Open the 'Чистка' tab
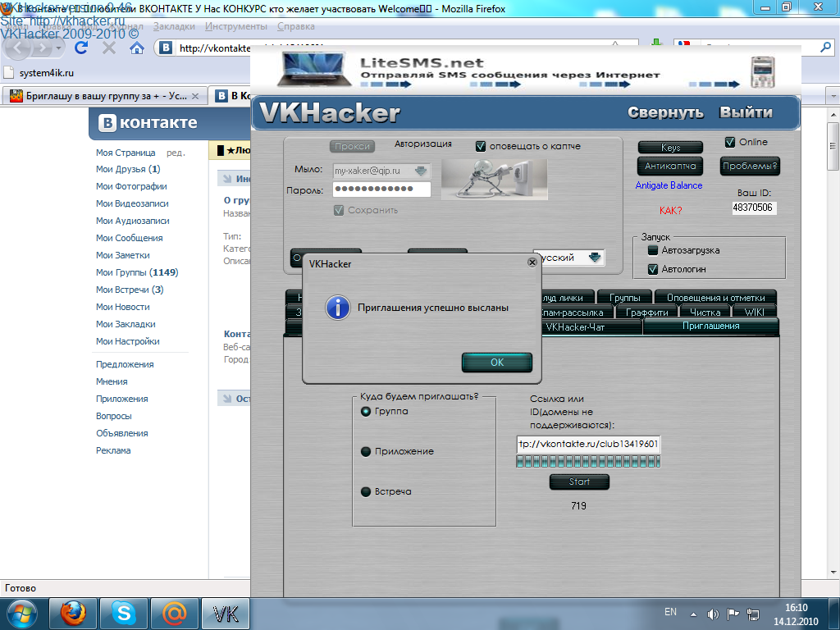The height and width of the screenshot is (630, 840). (705, 313)
